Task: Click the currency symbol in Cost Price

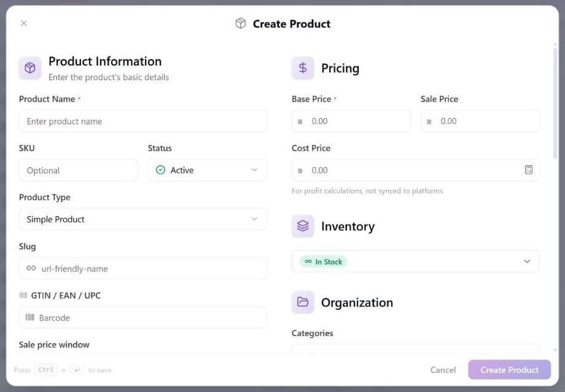Action: [300, 171]
